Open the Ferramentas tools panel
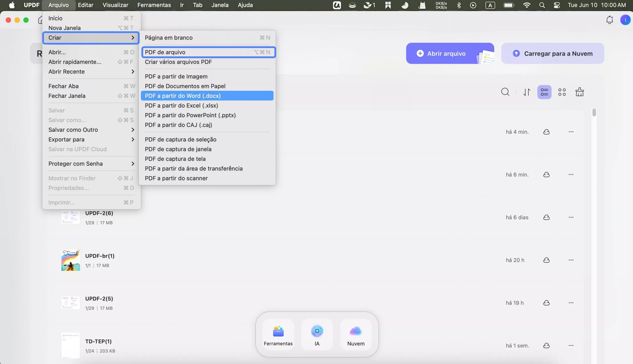The image size is (633, 364). click(278, 335)
